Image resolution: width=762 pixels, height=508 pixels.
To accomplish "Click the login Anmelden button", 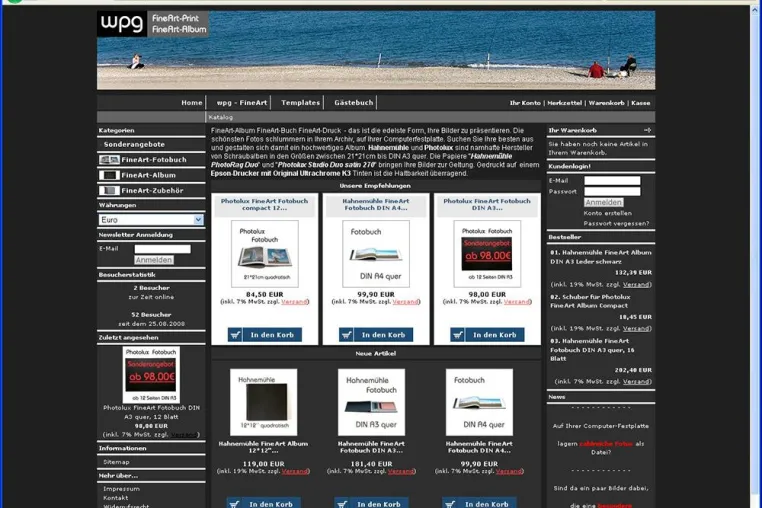I will (604, 202).
